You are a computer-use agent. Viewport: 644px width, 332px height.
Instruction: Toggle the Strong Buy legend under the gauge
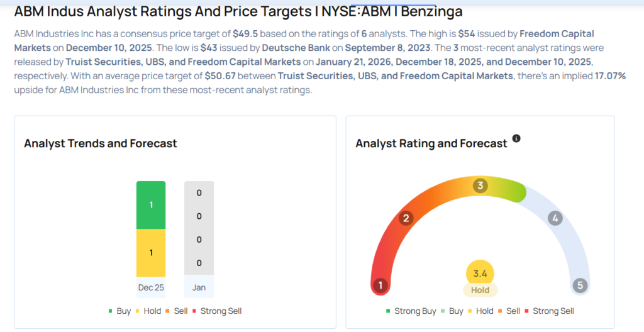(x=413, y=311)
